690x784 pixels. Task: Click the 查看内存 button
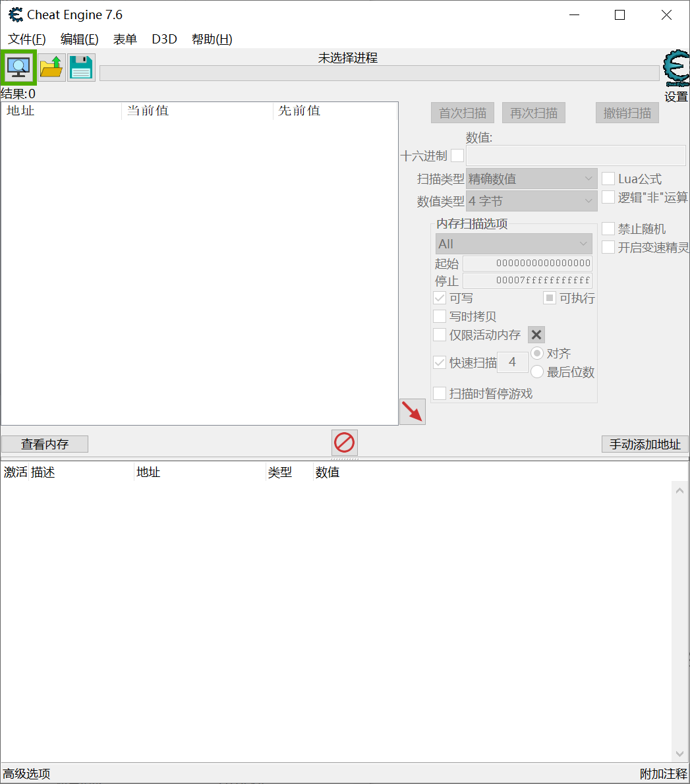point(45,444)
